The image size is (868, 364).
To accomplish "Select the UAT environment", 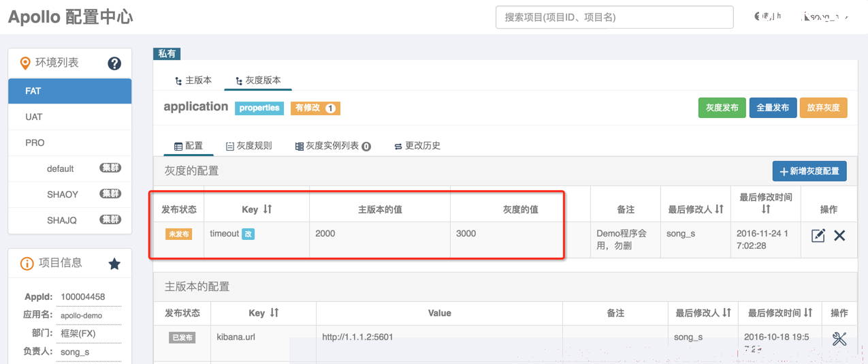I will coord(69,117).
